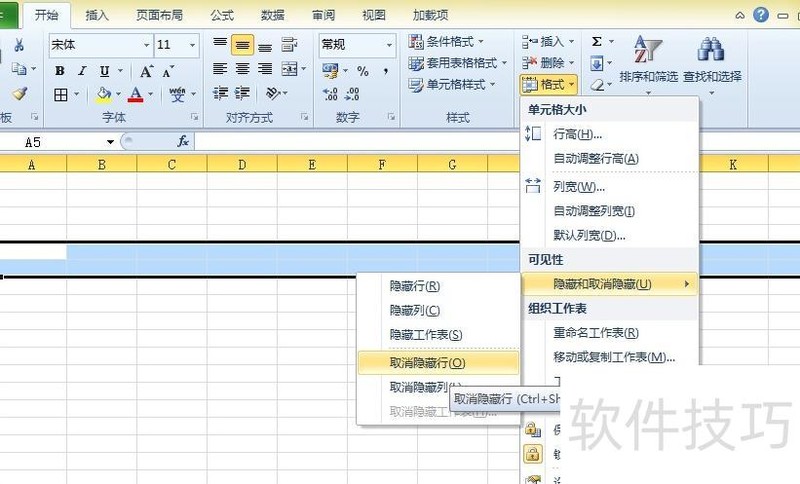Decrease indent
The height and width of the screenshot is (484, 800).
click(x=220, y=93)
